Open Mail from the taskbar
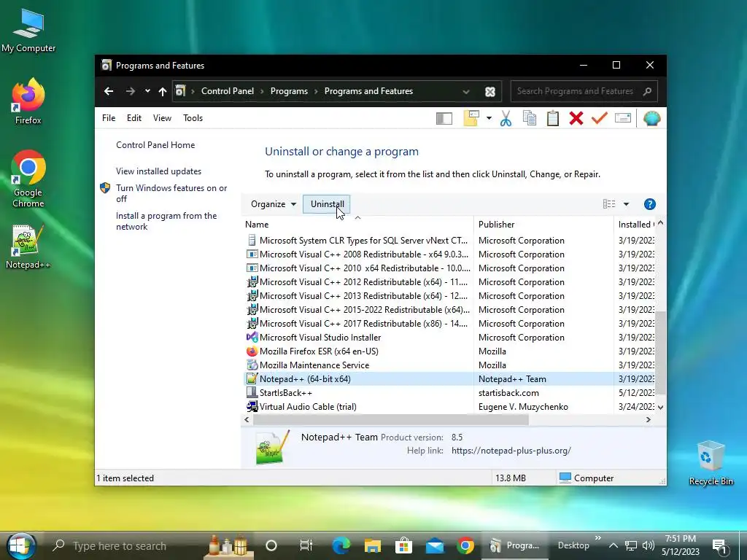Screen dimensions: 747x560 [x=435, y=545]
